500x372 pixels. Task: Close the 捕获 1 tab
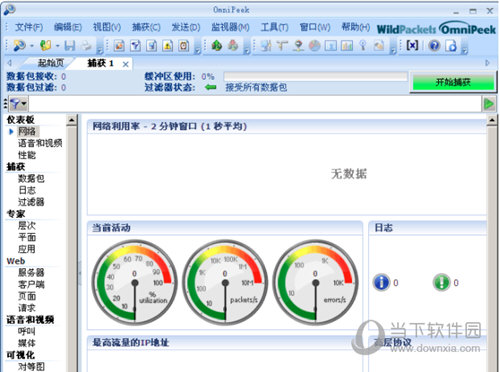pos(125,64)
